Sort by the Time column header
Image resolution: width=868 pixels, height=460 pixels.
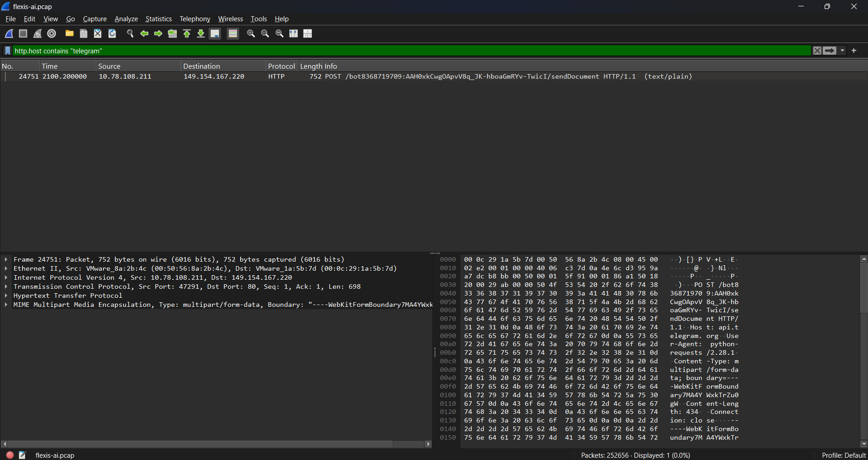[x=68, y=66]
